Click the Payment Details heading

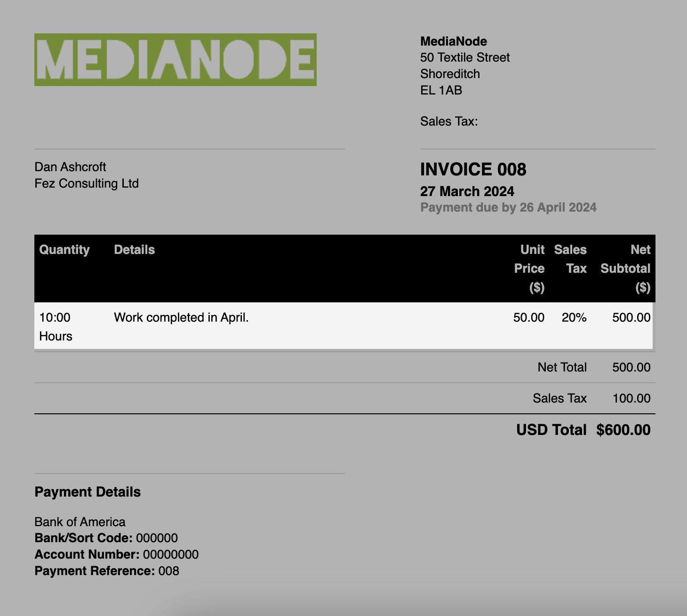[x=87, y=491]
